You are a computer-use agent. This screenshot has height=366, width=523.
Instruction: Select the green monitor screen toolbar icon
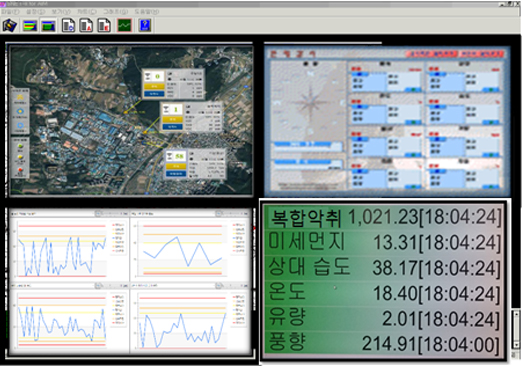tap(48, 25)
